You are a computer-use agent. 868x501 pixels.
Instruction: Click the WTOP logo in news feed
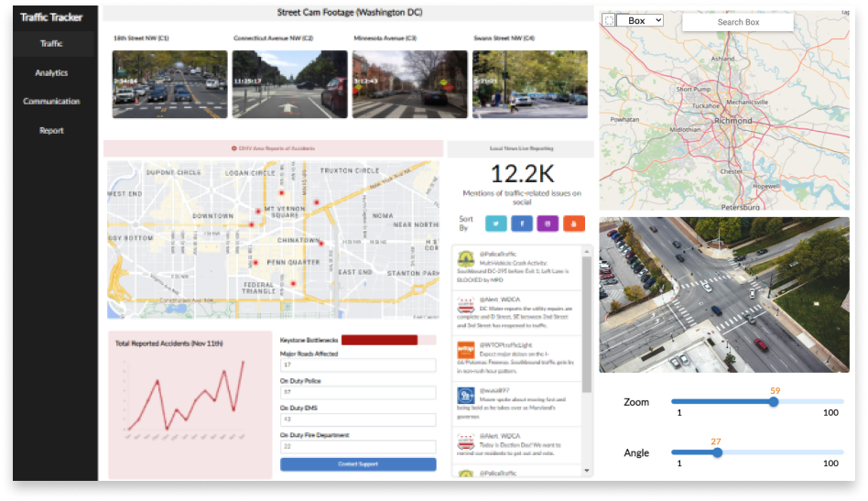[465, 350]
